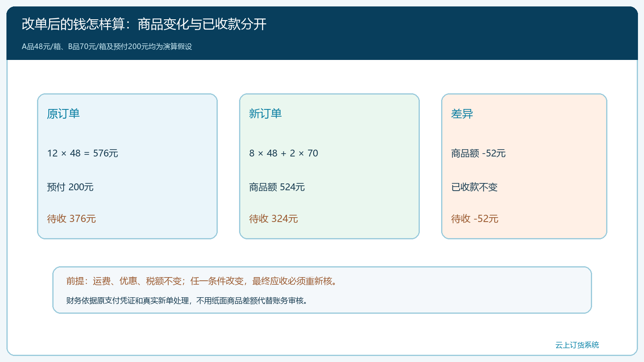Click the 预付 200元 line
The height and width of the screenshot is (362, 644).
coord(70,187)
